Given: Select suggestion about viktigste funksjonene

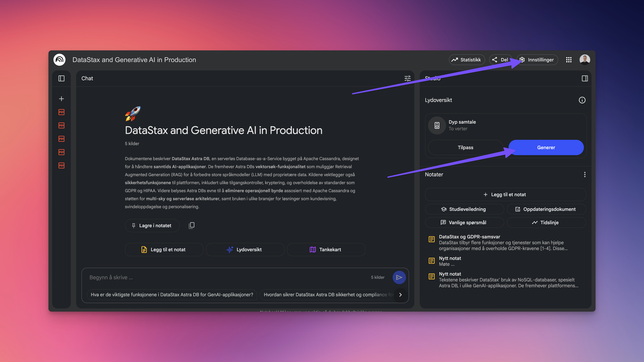Looking at the screenshot, I should 172,295.
